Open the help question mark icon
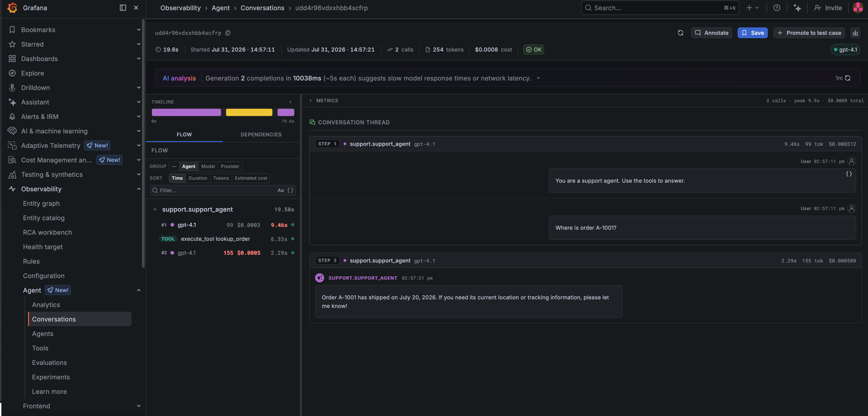This screenshot has height=416, width=868. pyautogui.click(x=777, y=8)
